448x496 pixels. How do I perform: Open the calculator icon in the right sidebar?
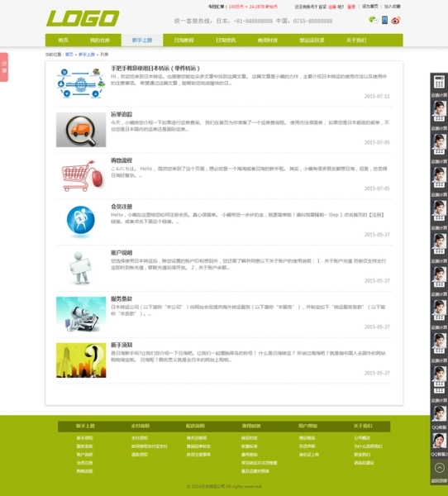[x=439, y=82]
